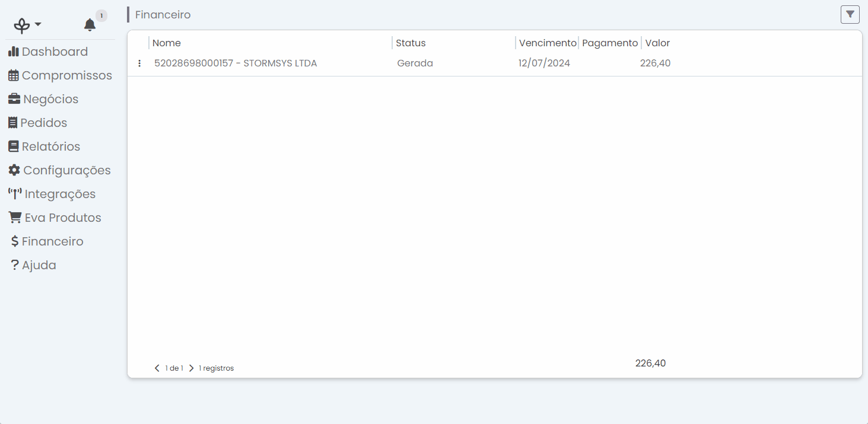
Task: Expand the workspace logo dropdown
Action: [x=26, y=25]
